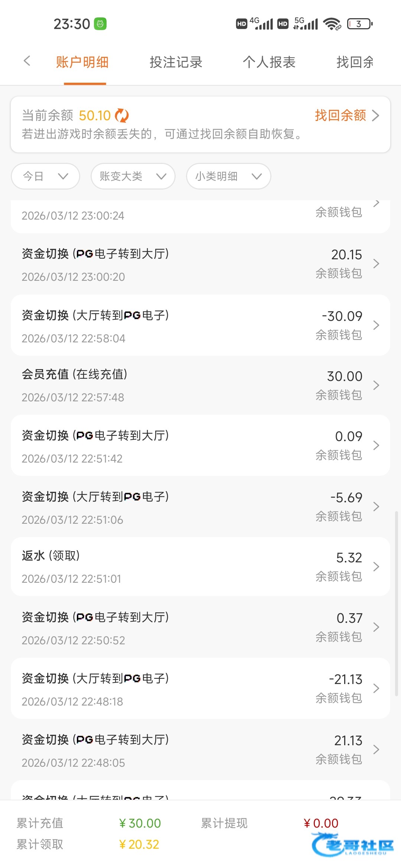The image size is (401, 868).
Task: Open the 老哥社区 watermark logo
Action: (353, 845)
